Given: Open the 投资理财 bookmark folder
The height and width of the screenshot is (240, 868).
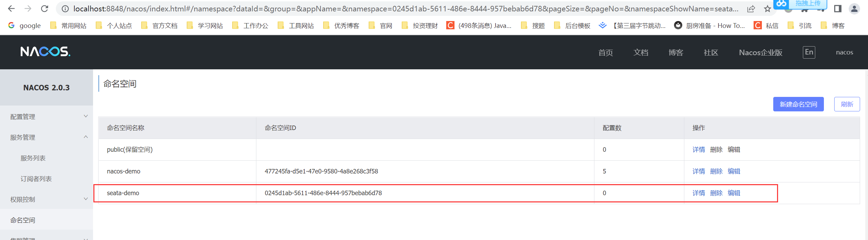Looking at the screenshot, I should point(420,26).
